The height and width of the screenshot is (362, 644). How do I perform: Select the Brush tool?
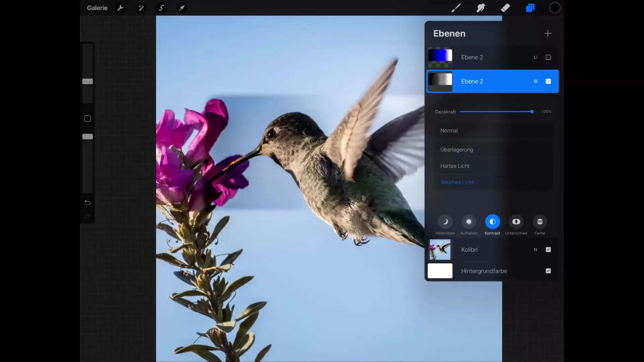[x=456, y=8]
